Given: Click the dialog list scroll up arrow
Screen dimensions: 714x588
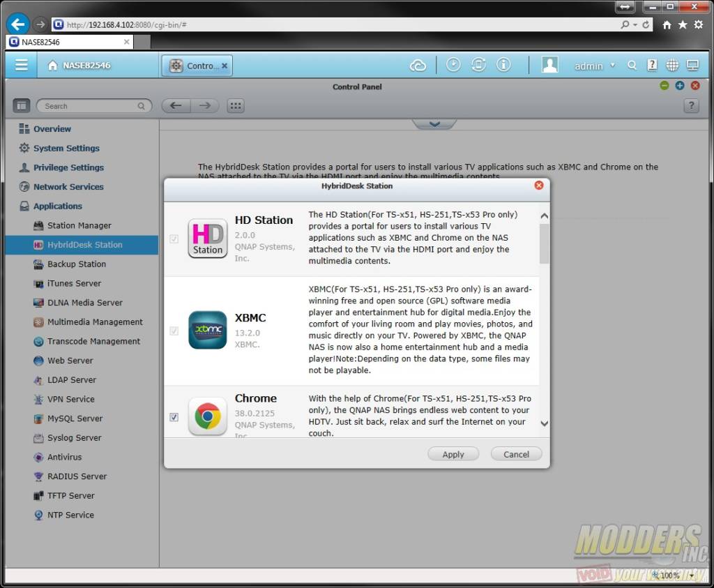Looking at the screenshot, I should [544, 216].
